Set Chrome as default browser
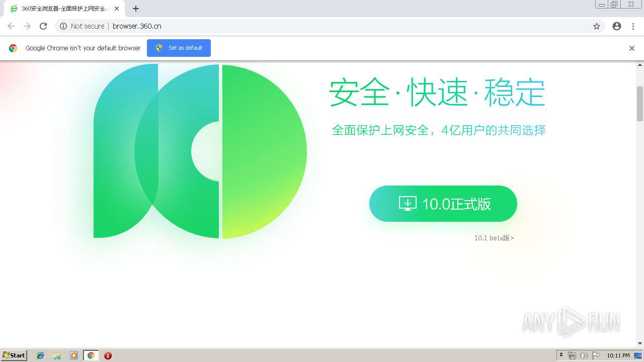The height and width of the screenshot is (362, 644). point(179,48)
